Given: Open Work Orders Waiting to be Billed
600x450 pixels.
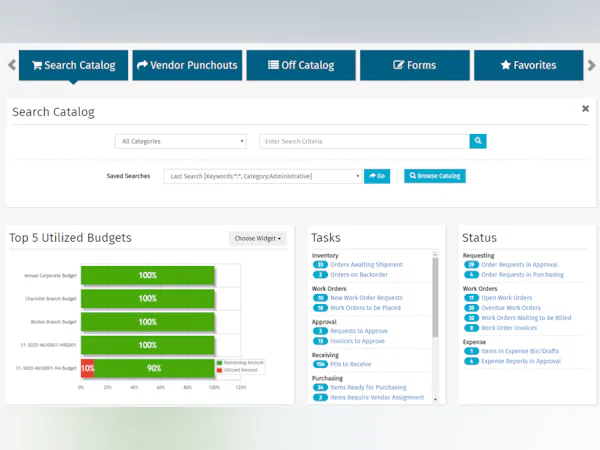Looking at the screenshot, I should point(526,318).
